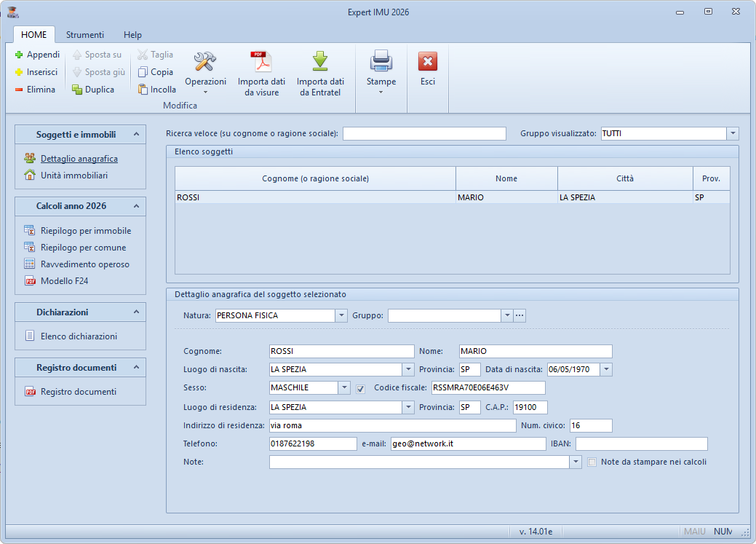Toggle the checkbox next to Codice fiscale

361,388
